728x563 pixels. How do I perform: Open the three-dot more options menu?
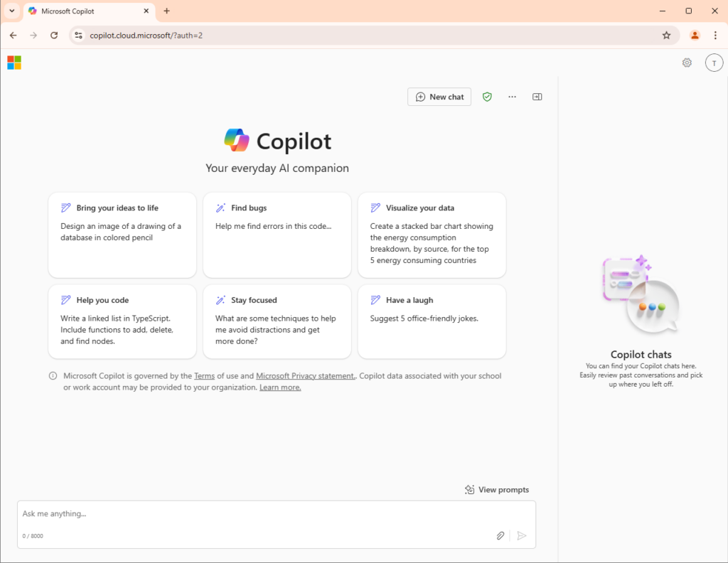coord(512,97)
